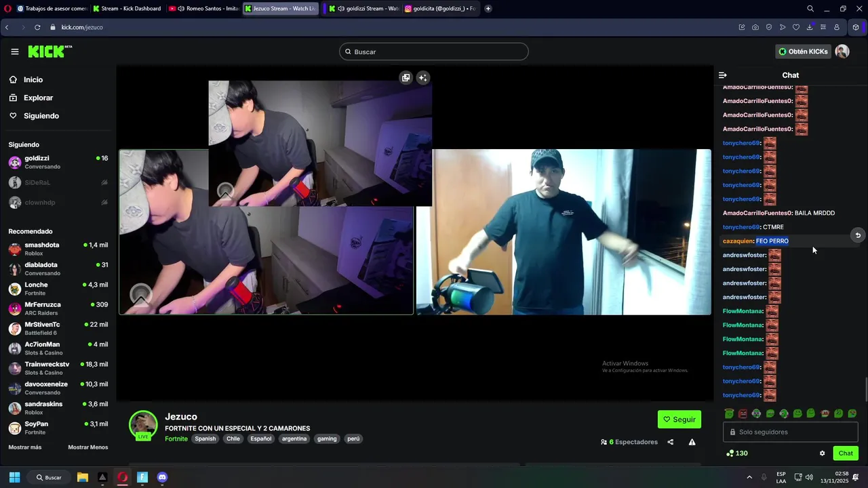Screen dimensions: 868x488
Task: Pick the red angry emote in chat bar
Action: [743, 413]
